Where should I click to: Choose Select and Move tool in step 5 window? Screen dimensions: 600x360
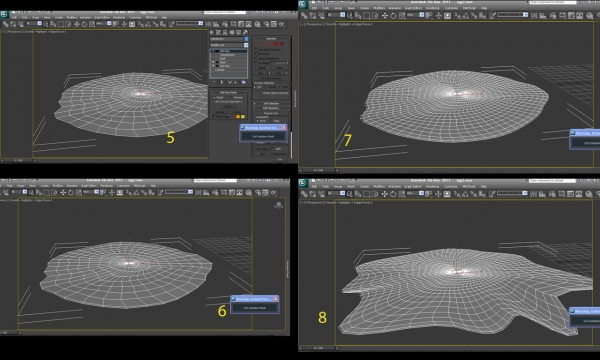coord(77,24)
